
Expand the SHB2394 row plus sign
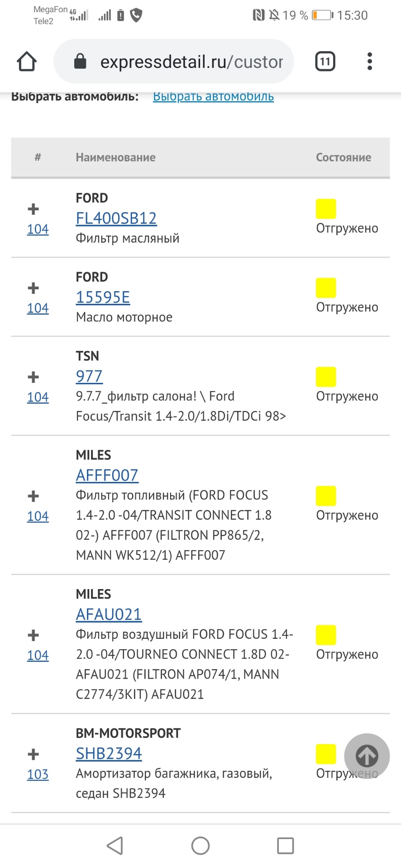pos(33,754)
